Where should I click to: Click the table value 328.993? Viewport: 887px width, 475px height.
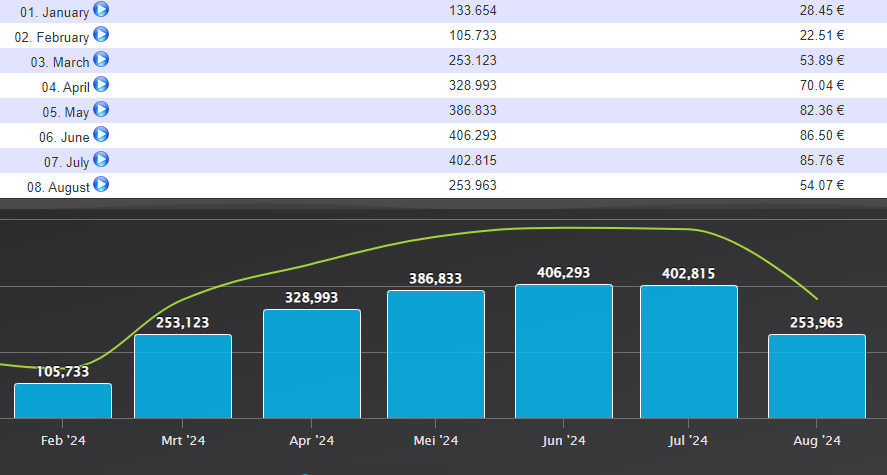tap(473, 85)
